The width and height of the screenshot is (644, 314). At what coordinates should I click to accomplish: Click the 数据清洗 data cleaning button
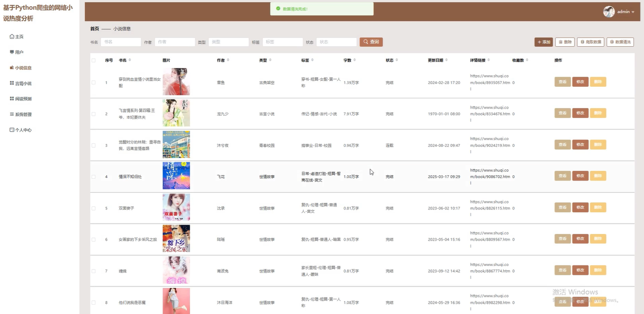(x=620, y=42)
